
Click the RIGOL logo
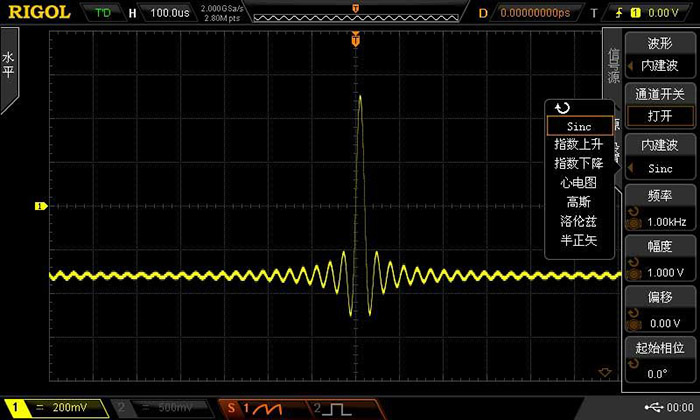click(36, 13)
